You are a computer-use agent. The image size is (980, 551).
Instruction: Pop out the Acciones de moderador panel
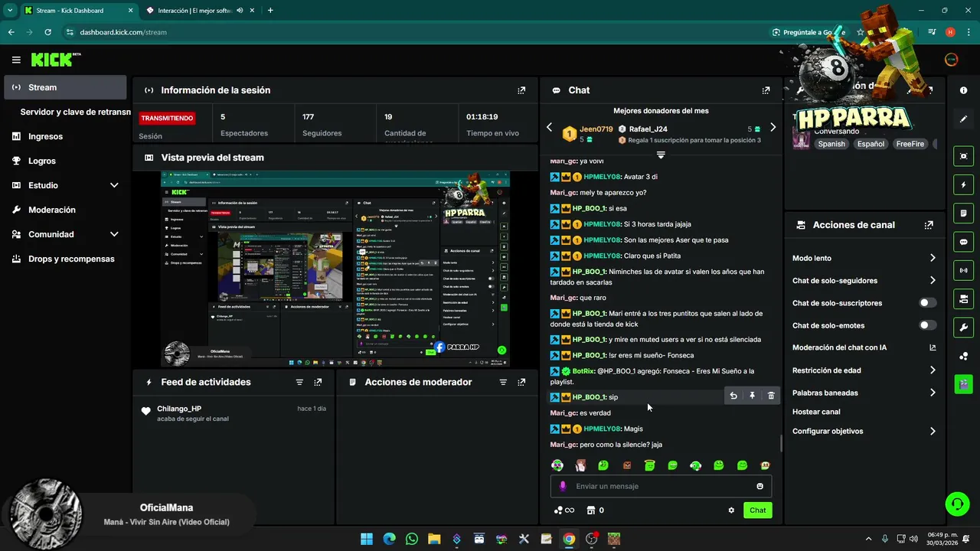(521, 382)
